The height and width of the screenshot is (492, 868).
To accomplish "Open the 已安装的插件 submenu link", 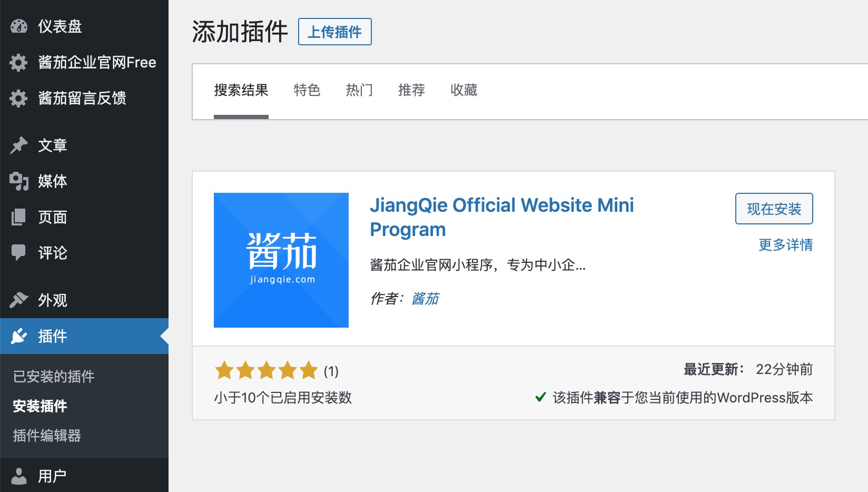I will pyautogui.click(x=54, y=376).
